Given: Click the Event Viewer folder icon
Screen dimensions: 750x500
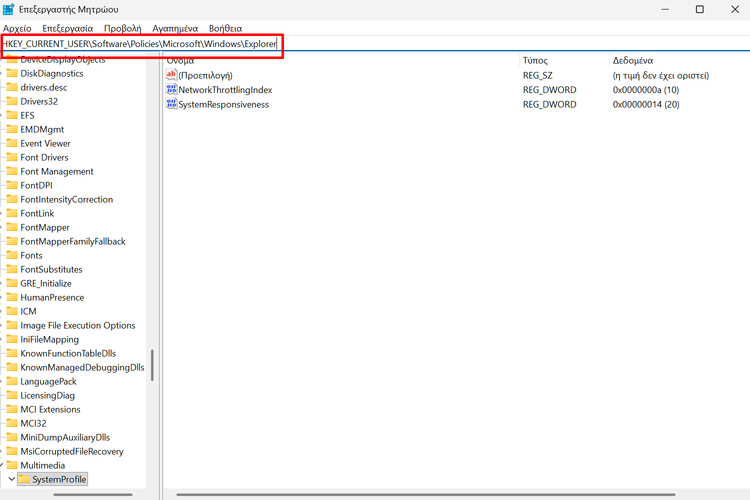Looking at the screenshot, I should (12, 143).
